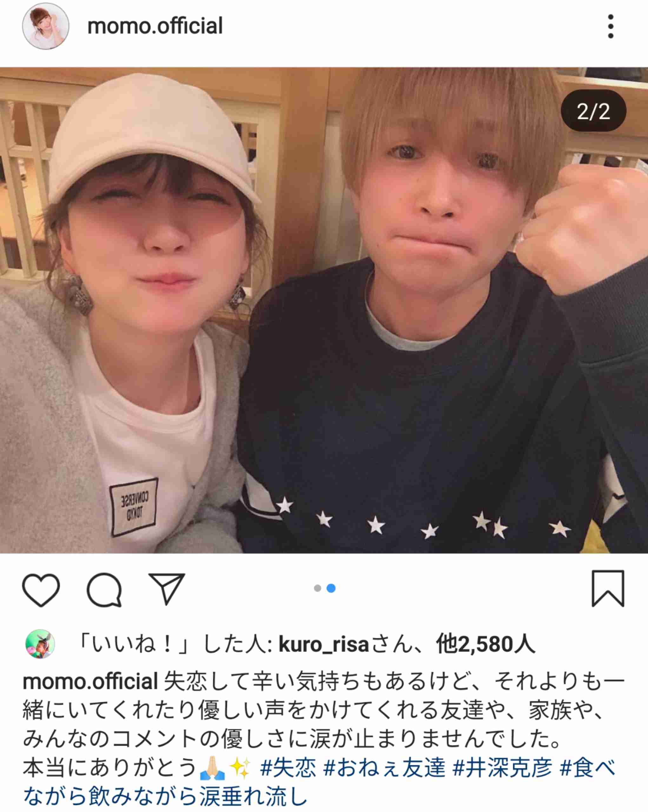Select second blue carousel dot
Screen dimensions: 648x812
pos(331,588)
